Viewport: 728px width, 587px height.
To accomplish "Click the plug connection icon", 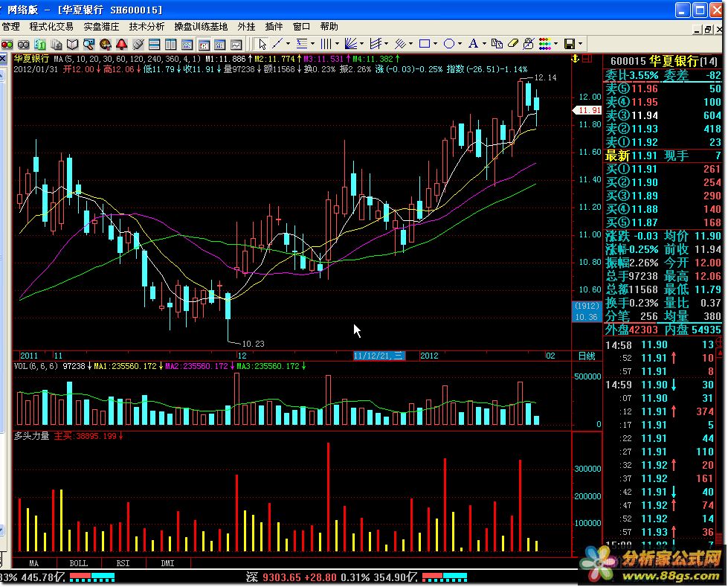I will point(138,44).
